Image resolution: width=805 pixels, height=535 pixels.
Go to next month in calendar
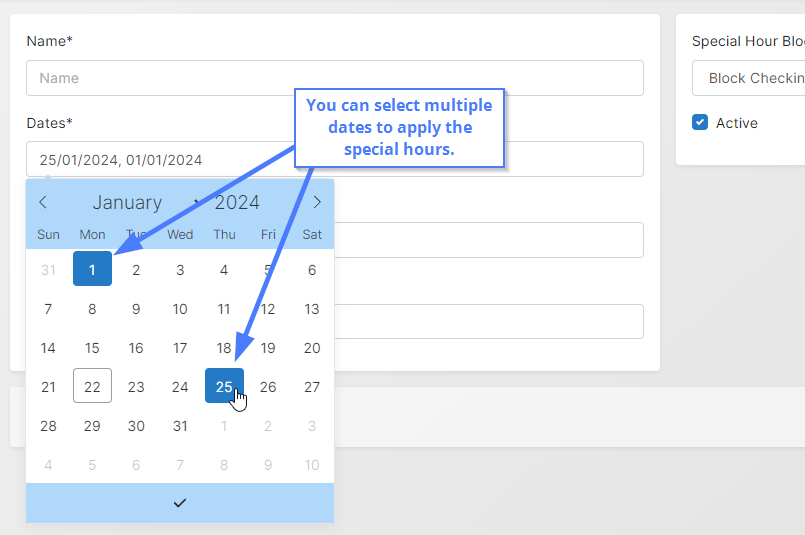pyautogui.click(x=317, y=203)
